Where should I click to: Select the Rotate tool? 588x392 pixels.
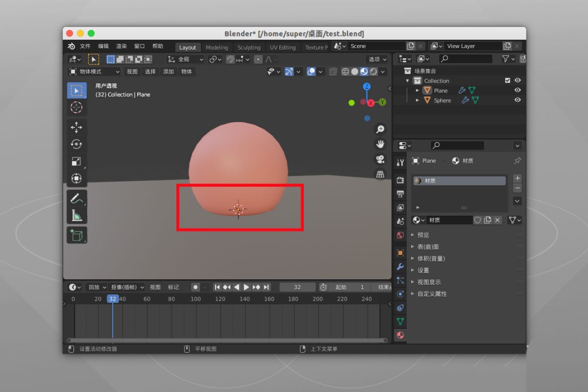click(76, 144)
